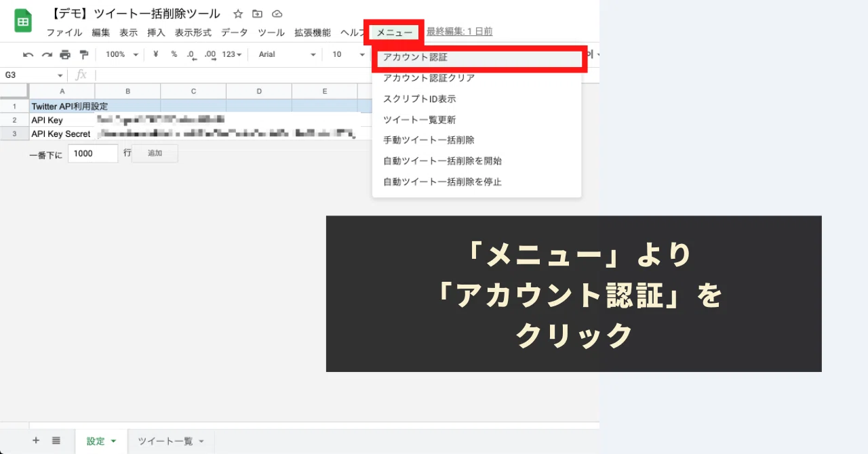This screenshot has height=454, width=868.
Task: Click the row count field showing 1000
Action: (x=93, y=153)
